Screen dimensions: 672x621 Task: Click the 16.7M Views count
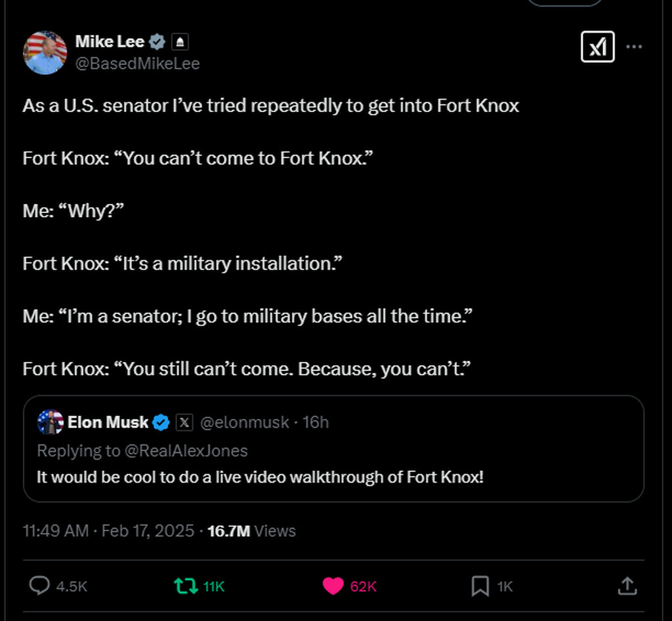(251, 531)
